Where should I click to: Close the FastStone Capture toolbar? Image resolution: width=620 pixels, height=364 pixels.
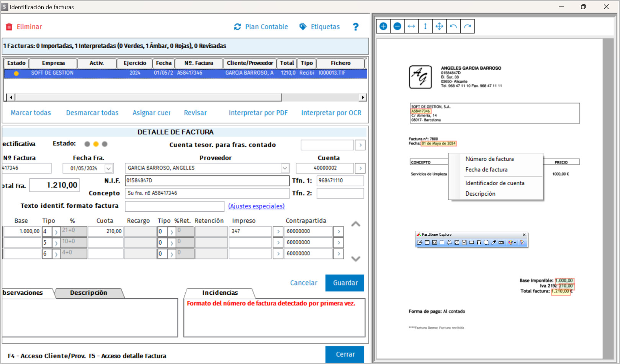[x=524, y=235]
